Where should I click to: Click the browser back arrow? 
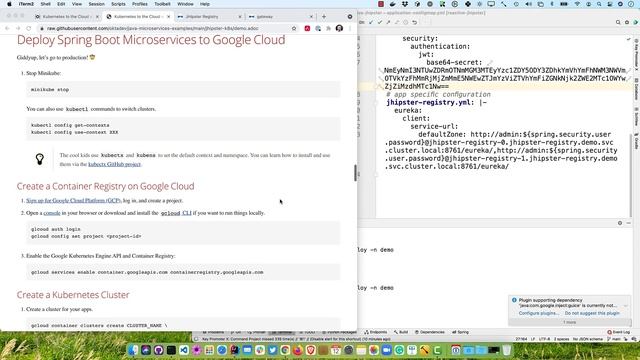7,28
